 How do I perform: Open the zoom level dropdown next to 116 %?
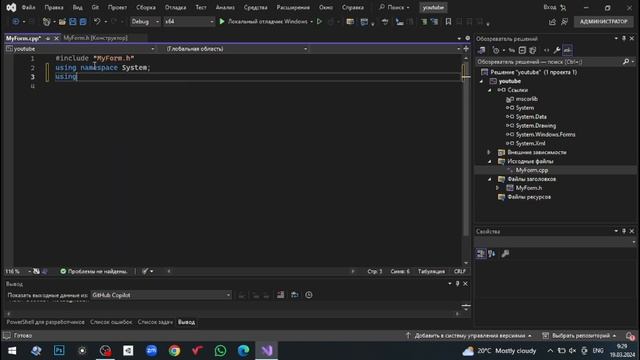click(29, 271)
